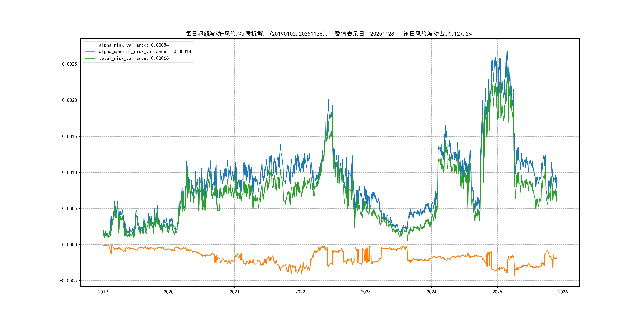Select the alpha_special_risk_variance legend label
The image size is (644, 322).
[x=145, y=52]
